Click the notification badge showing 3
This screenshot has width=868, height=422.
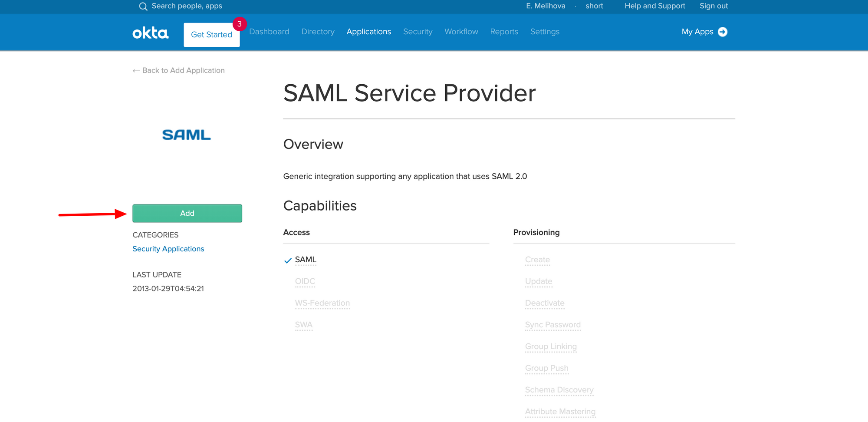coord(240,24)
